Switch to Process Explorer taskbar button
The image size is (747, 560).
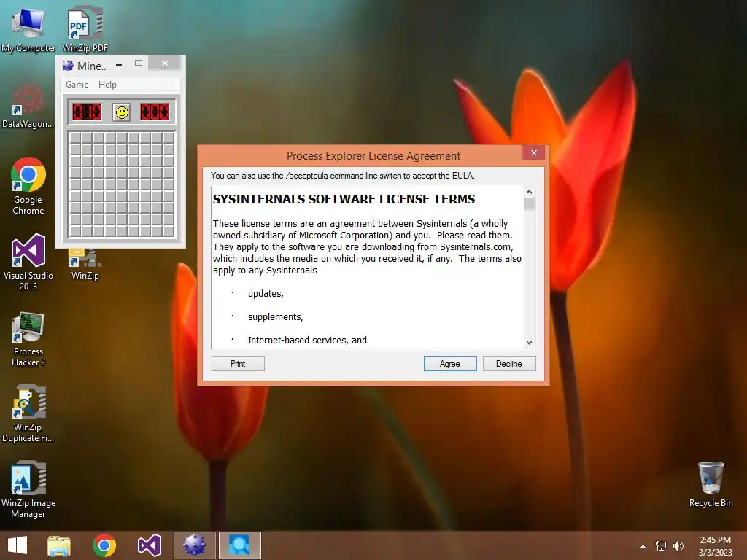tap(239, 545)
